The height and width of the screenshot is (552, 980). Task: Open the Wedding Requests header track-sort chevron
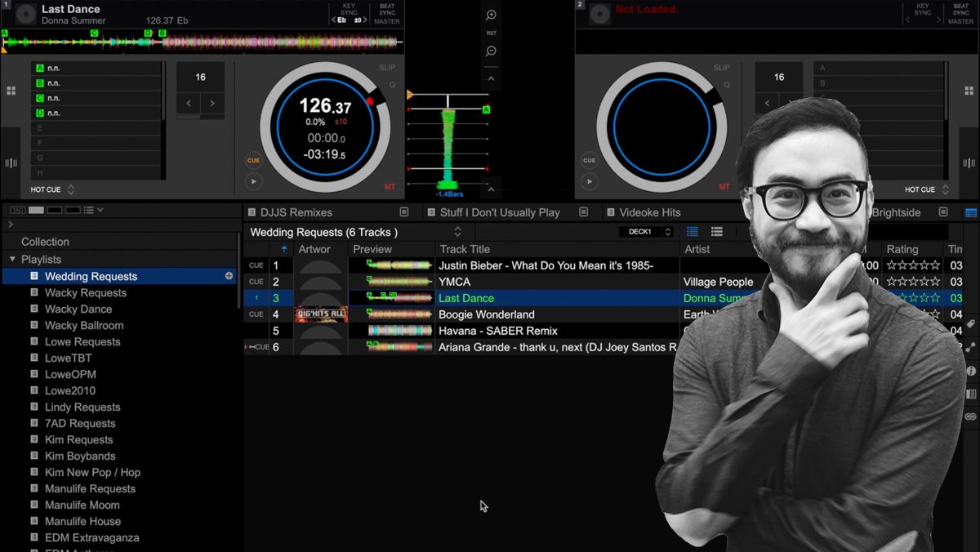(x=457, y=230)
